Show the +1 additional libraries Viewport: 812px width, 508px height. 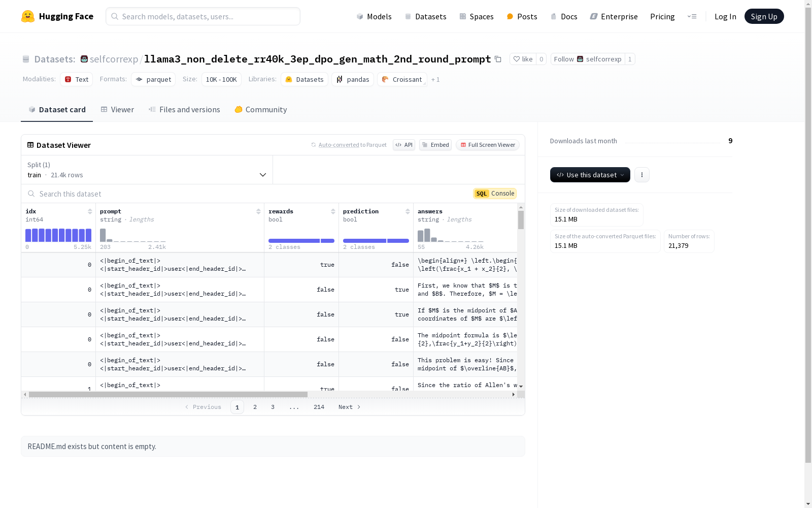(435, 79)
